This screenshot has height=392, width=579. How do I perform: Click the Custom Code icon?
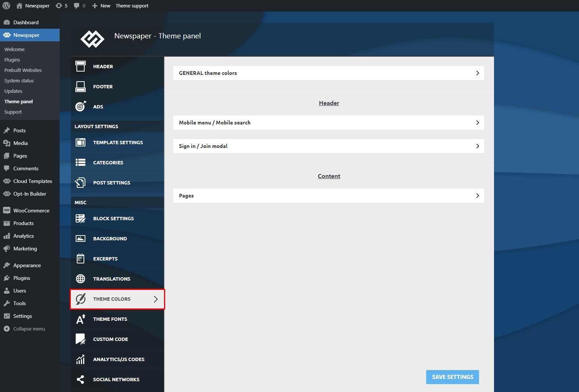click(x=81, y=339)
